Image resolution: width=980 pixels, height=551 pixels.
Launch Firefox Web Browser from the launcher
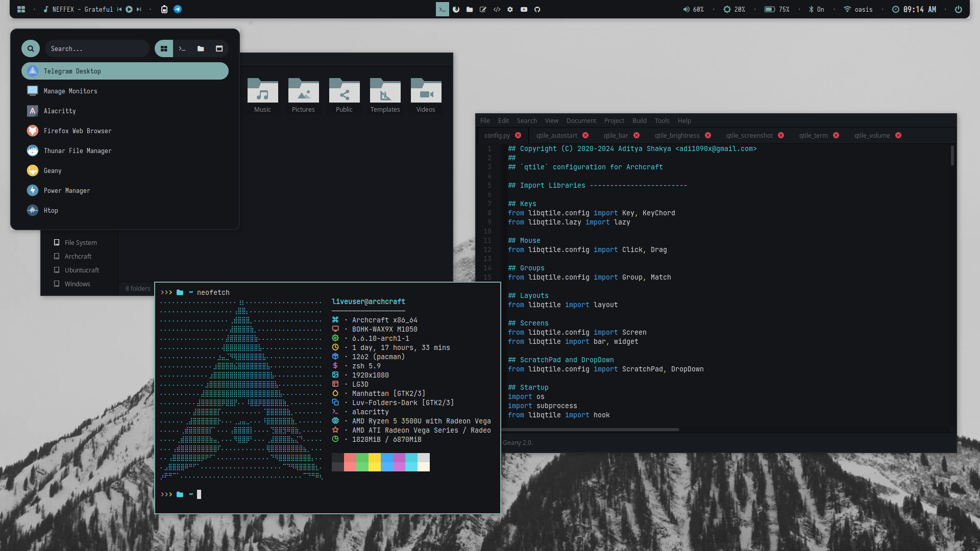pos(77,131)
